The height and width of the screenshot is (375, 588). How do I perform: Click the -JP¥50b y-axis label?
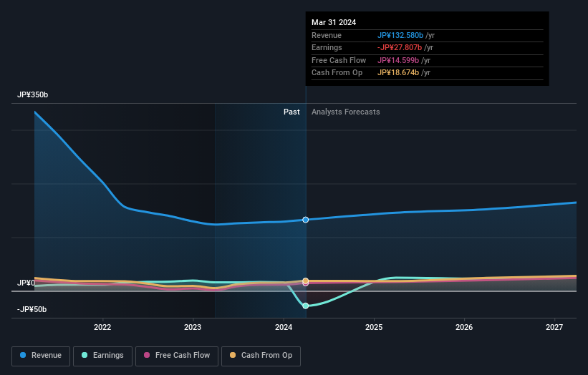tap(32, 309)
